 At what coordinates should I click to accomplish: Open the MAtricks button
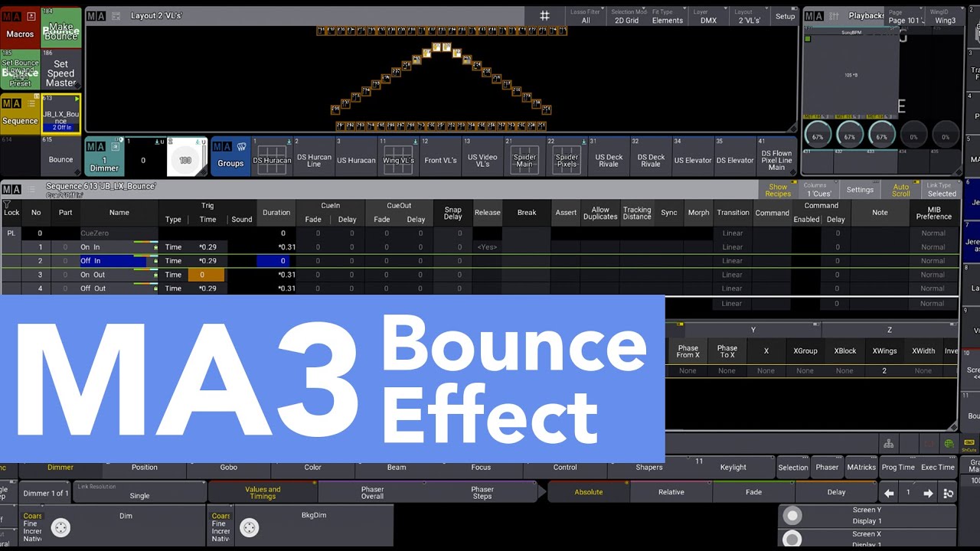point(861,467)
